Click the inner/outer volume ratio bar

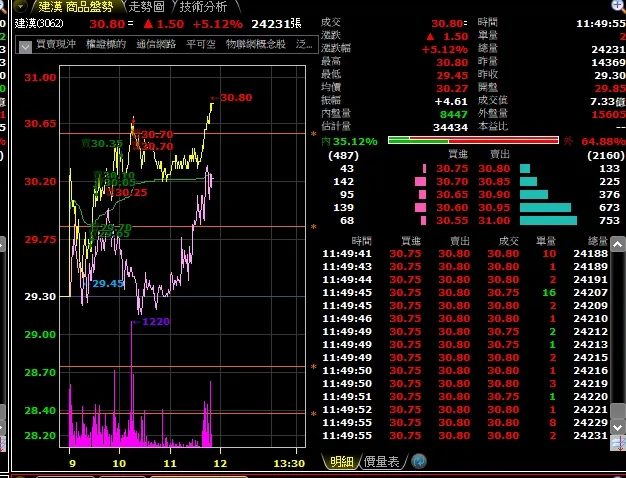473,140
